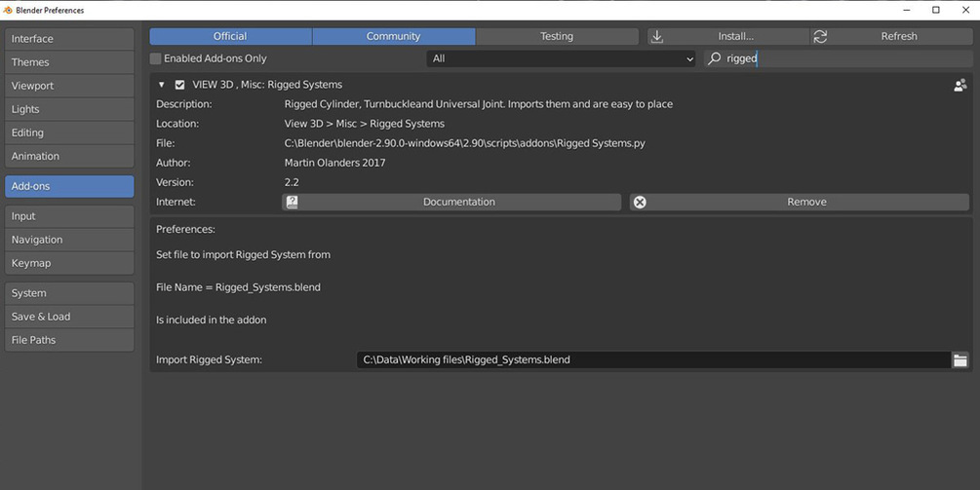Screen dimensions: 980x490
Task: Click the Install... button
Action: click(728, 36)
